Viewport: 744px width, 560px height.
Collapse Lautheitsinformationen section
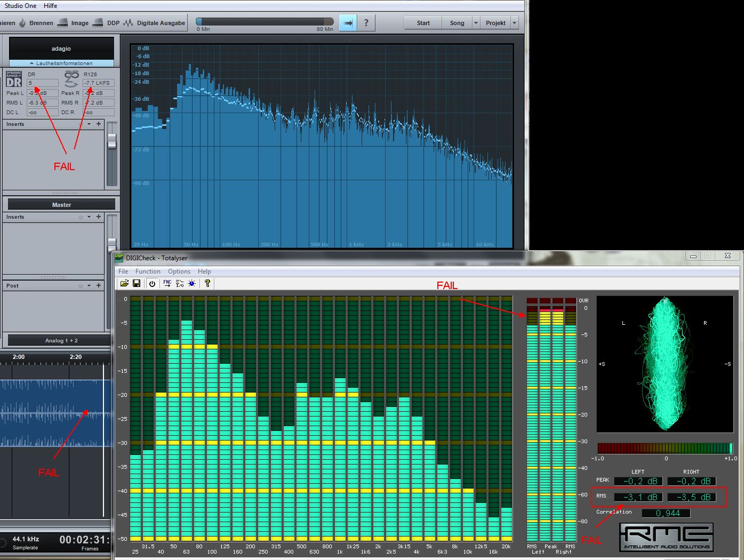(x=61, y=63)
